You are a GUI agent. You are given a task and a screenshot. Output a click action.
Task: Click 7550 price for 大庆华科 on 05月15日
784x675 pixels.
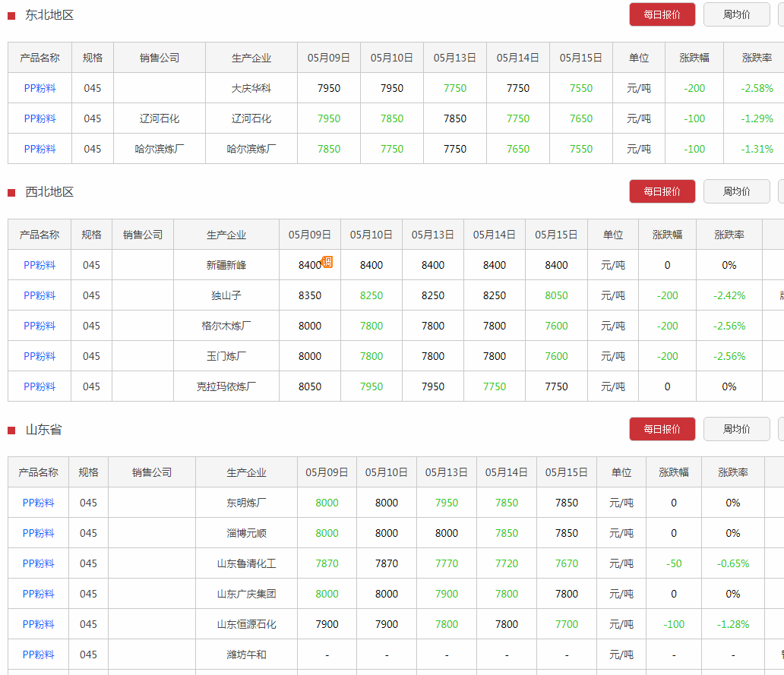(x=581, y=88)
